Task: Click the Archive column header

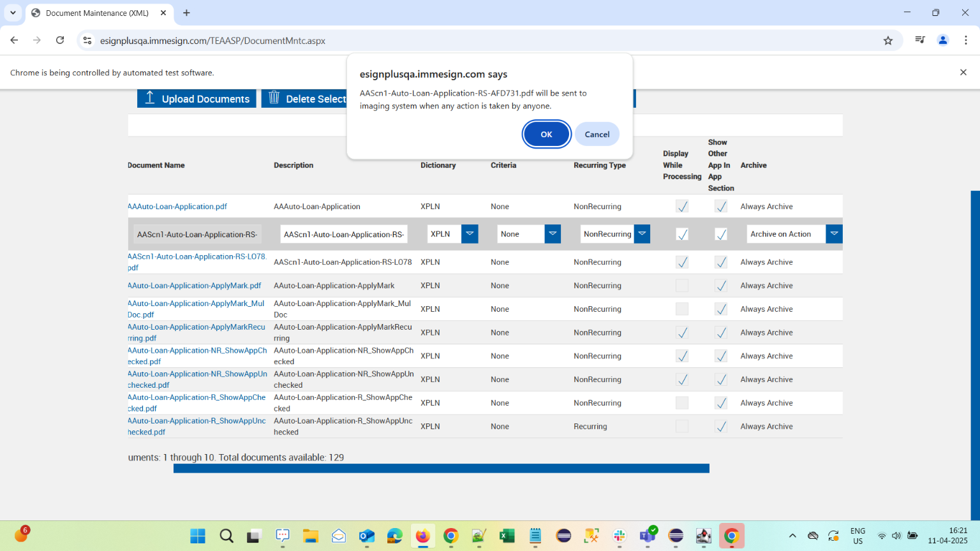Action: click(754, 165)
